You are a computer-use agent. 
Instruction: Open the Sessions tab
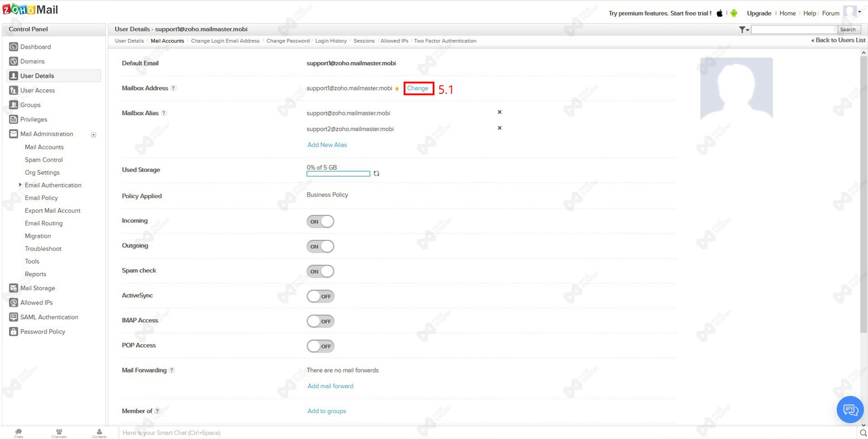pyautogui.click(x=364, y=41)
